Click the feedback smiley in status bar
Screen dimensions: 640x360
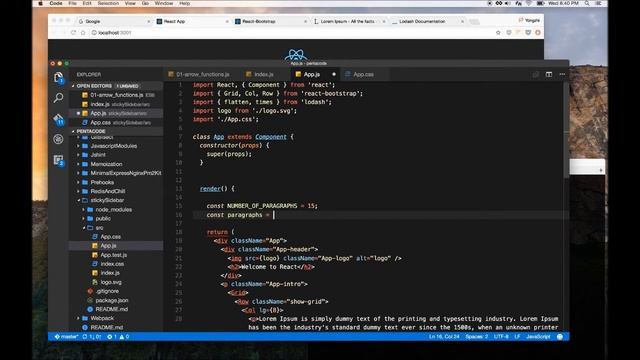(x=560, y=337)
